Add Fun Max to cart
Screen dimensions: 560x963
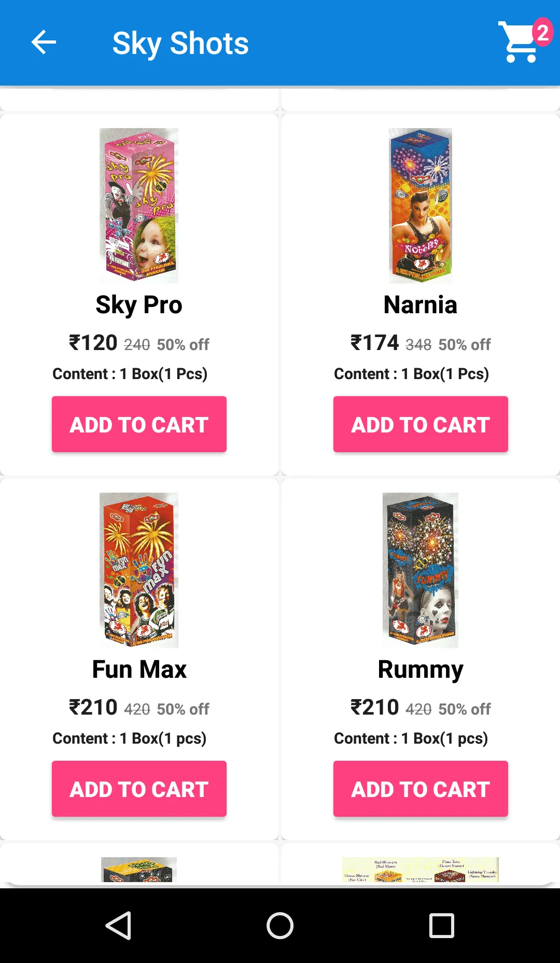point(139,789)
